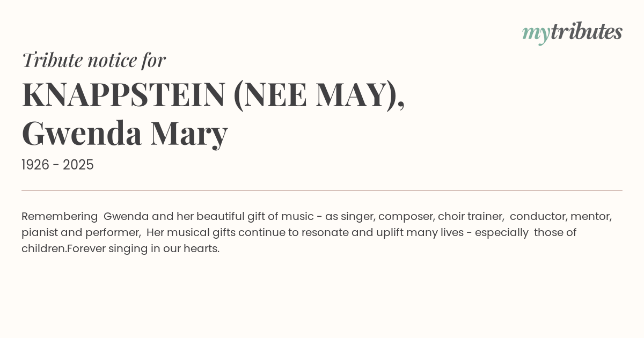Click the word "especially" in the tribute
The height and width of the screenshot is (338, 644).
[502, 232]
